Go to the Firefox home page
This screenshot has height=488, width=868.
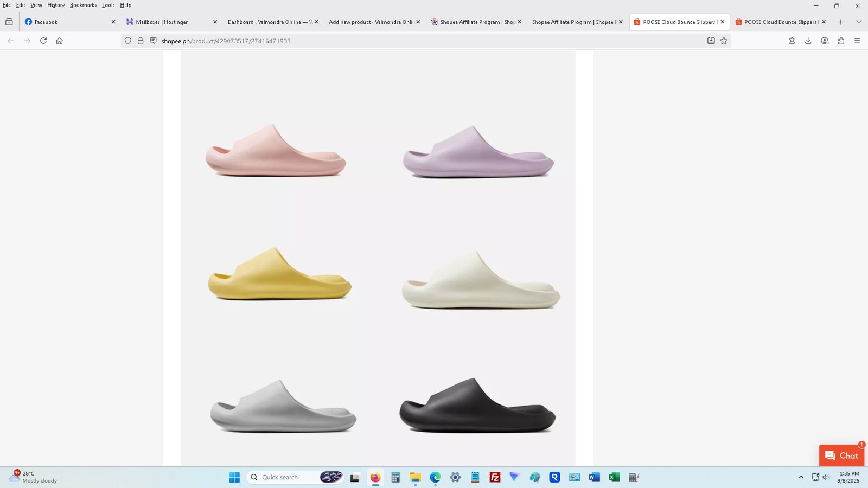(60, 41)
